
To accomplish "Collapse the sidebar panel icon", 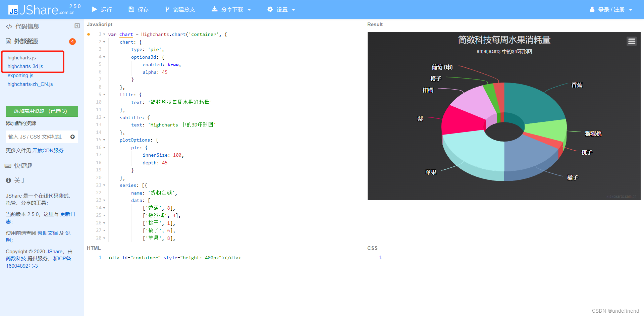I will click(x=77, y=26).
